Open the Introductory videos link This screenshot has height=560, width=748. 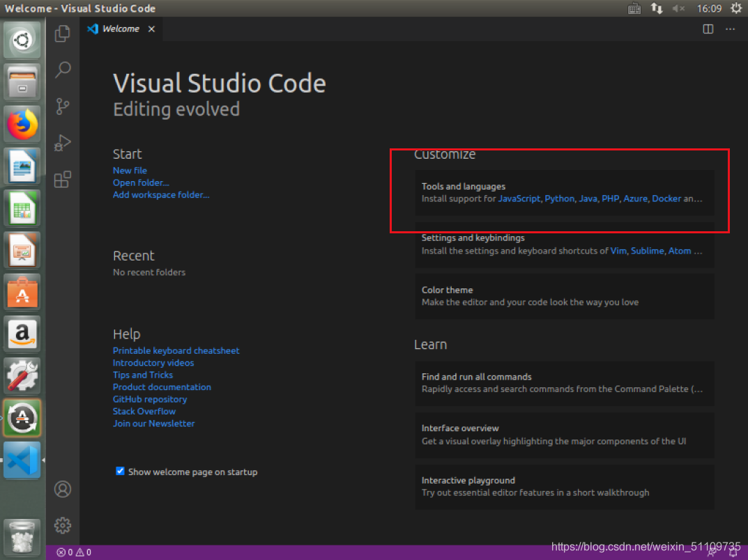pyautogui.click(x=153, y=363)
